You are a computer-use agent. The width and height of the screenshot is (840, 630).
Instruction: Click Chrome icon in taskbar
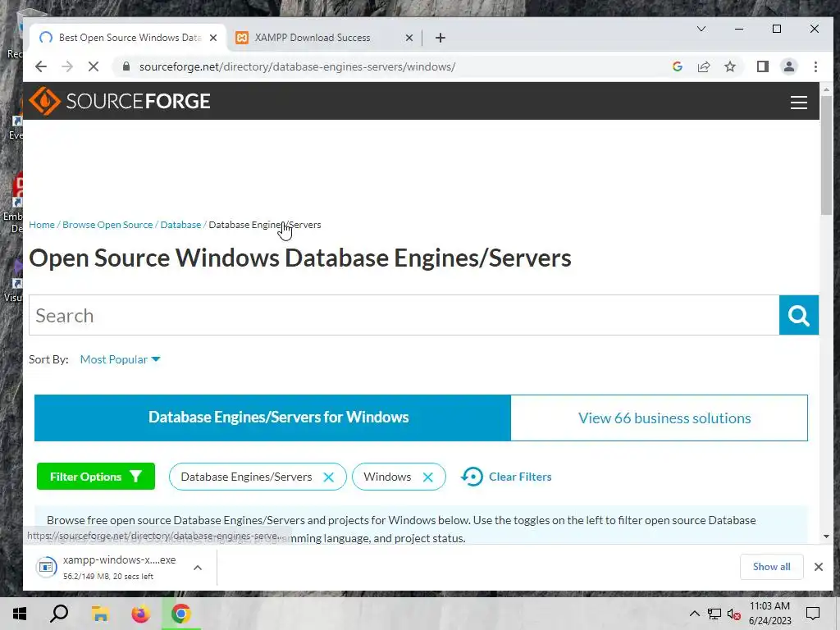(181, 614)
